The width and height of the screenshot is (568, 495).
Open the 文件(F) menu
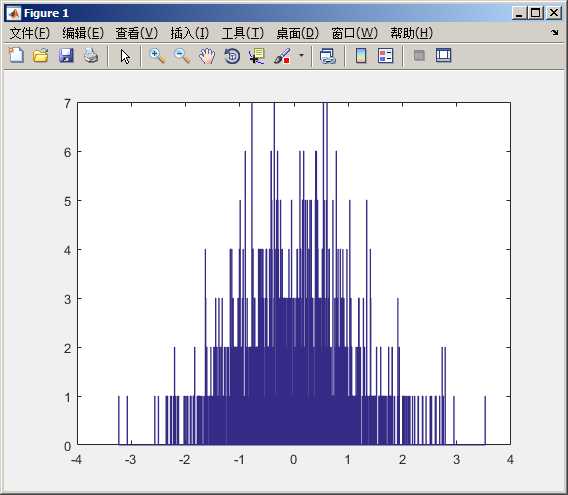pos(29,33)
